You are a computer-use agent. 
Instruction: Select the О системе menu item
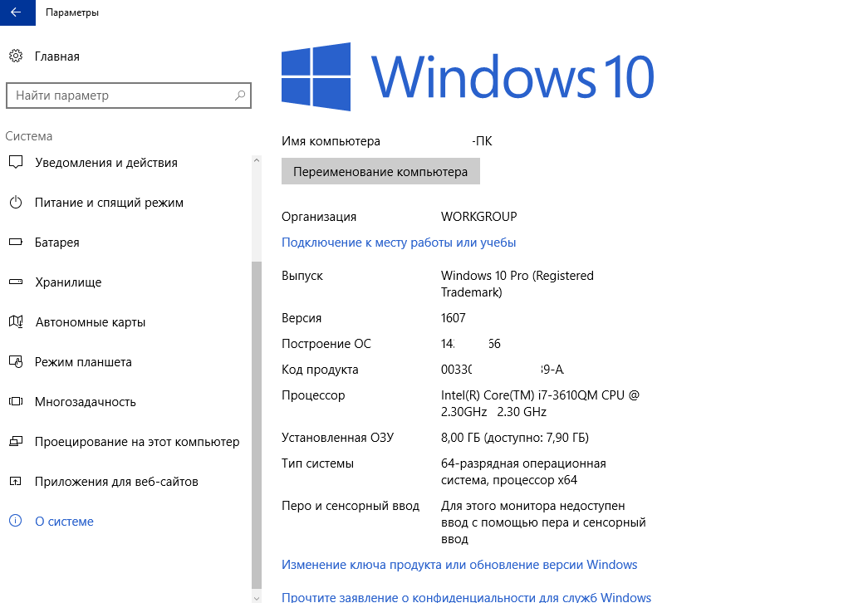tap(64, 522)
